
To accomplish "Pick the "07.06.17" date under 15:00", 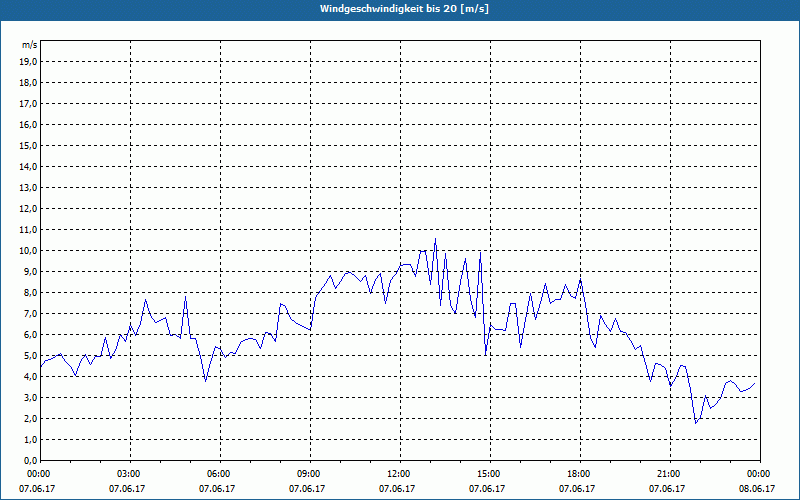I will 487,489.
